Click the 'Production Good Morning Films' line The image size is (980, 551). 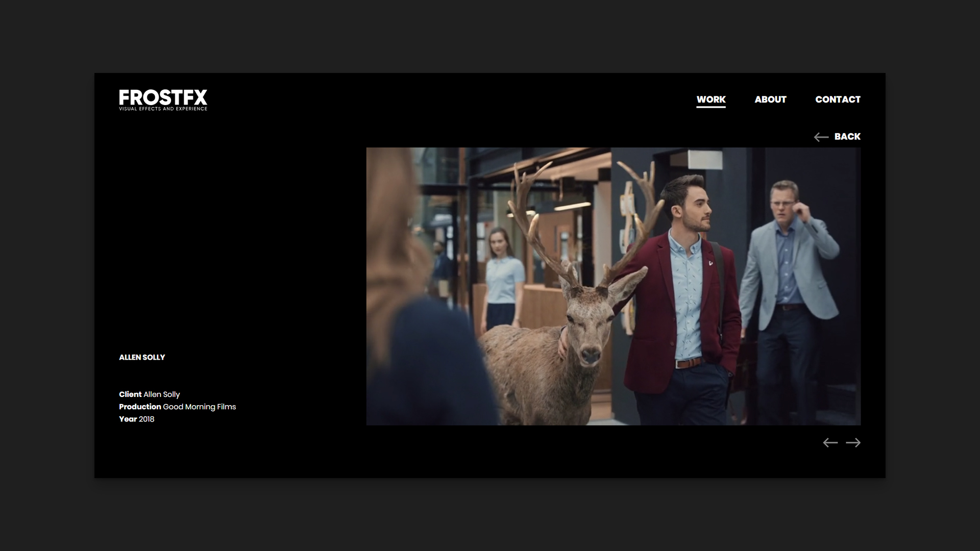click(x=177, y=407)
